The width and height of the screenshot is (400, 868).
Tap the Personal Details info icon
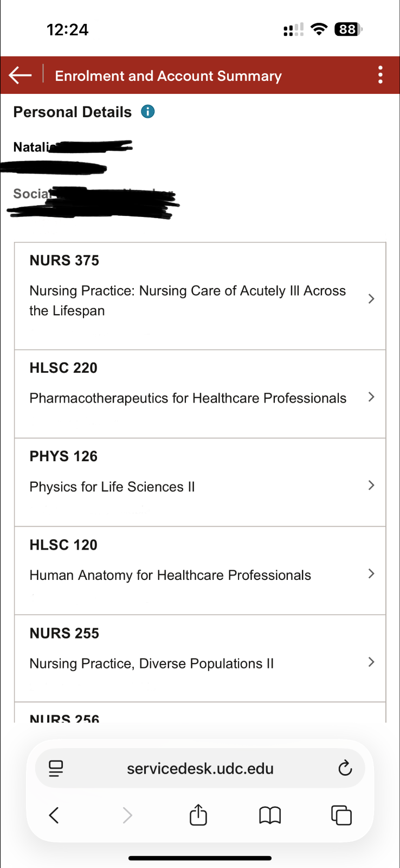pyautogui.click(x=147, y=112)
